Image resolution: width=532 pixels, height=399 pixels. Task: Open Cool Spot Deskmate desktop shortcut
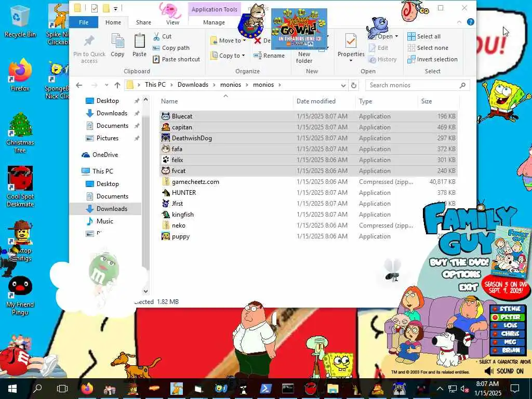(20, 187)
